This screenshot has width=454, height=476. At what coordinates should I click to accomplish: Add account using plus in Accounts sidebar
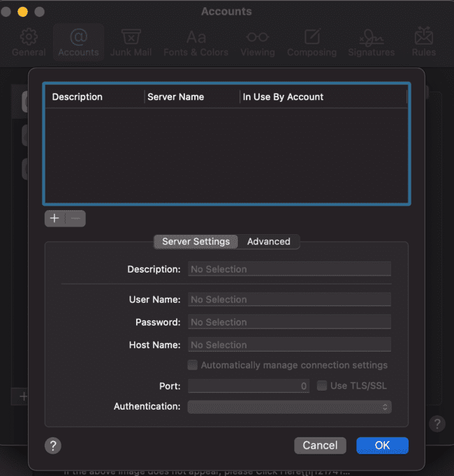tap(23, 396)
